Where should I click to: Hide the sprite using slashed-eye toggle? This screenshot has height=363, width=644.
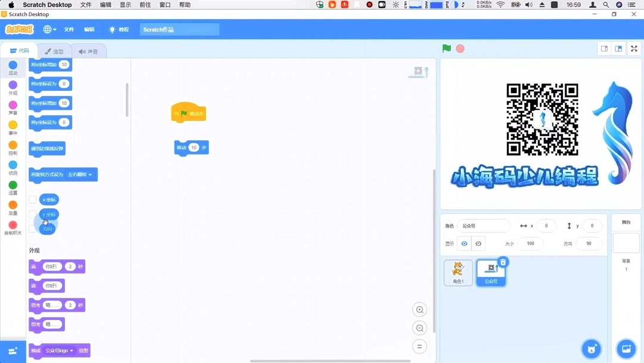click(477, 243)
